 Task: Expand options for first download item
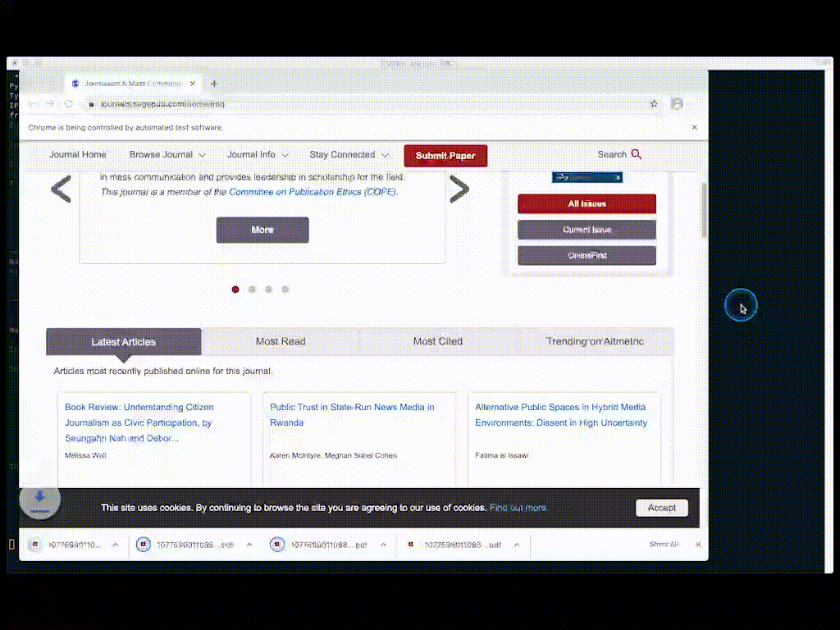[x=115, y=545]
